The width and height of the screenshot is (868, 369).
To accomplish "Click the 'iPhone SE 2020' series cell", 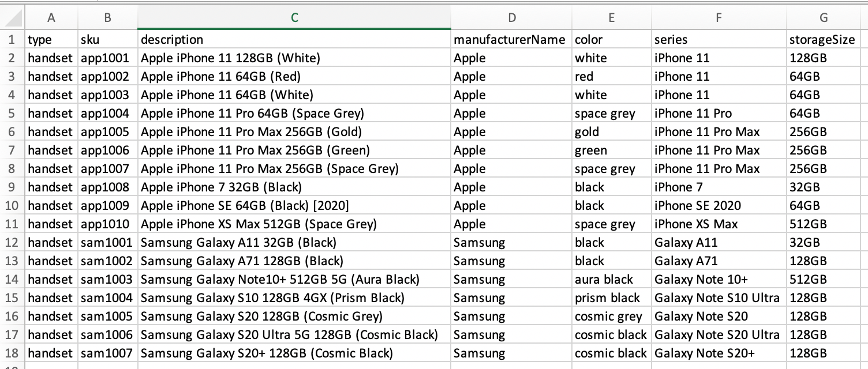I will click(719, 205).
